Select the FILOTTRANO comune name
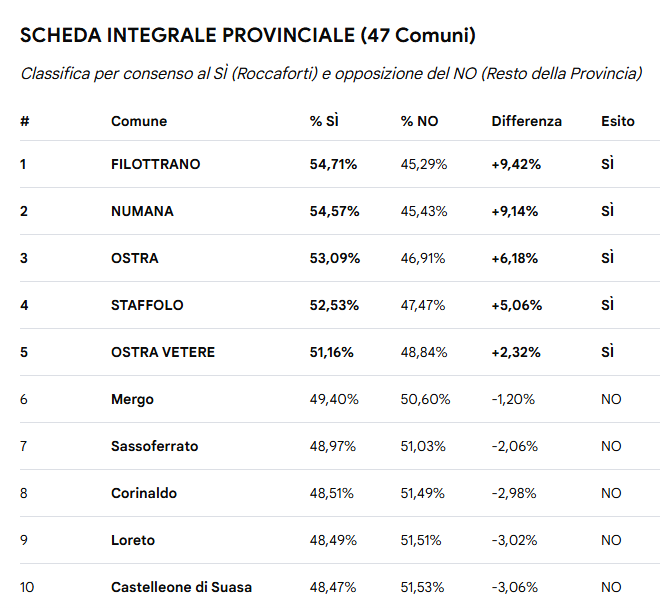This screenshot has height=610, width=660. click(x=155, y=164)
